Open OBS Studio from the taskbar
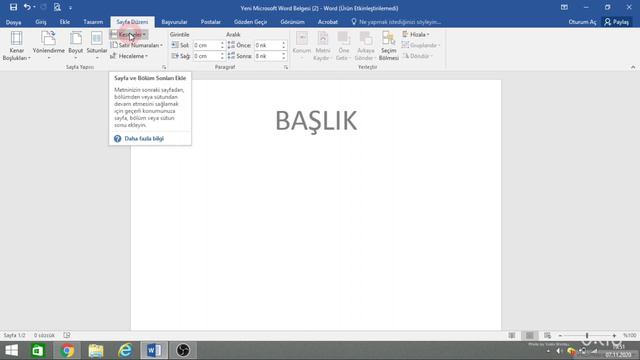This screenshot has width=640, height=360. (183, 351)
